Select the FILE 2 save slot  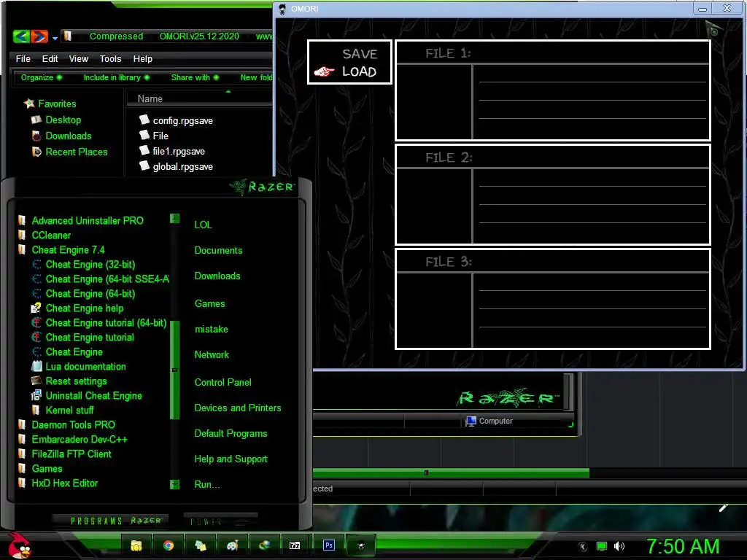553,195
